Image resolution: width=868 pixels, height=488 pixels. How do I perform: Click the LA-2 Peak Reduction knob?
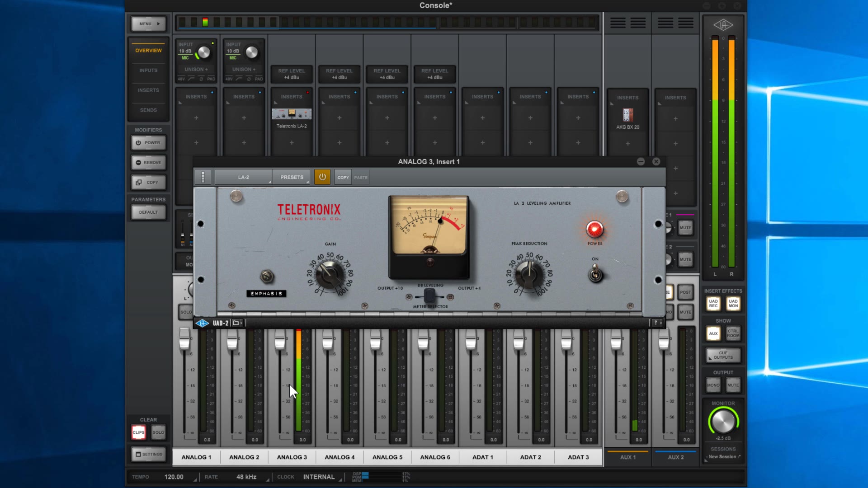click(529, 273)
